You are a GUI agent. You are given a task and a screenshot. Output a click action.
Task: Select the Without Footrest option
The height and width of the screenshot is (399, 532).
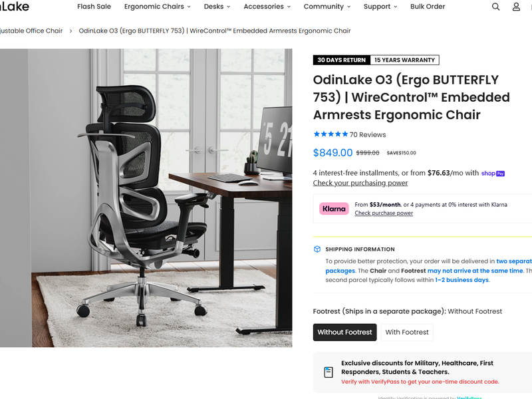[x=344, y=332]
